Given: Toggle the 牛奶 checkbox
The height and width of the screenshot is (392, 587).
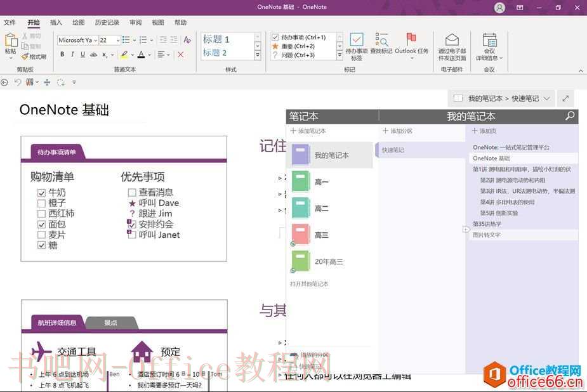Looking at the screenshot, I should (41, 193).
